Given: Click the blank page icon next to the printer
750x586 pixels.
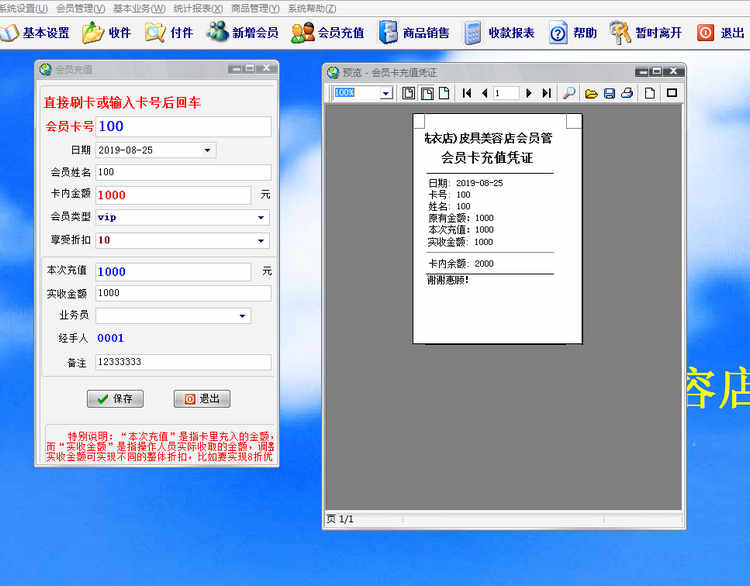Looking at the screenshot, I should point(650,93).
